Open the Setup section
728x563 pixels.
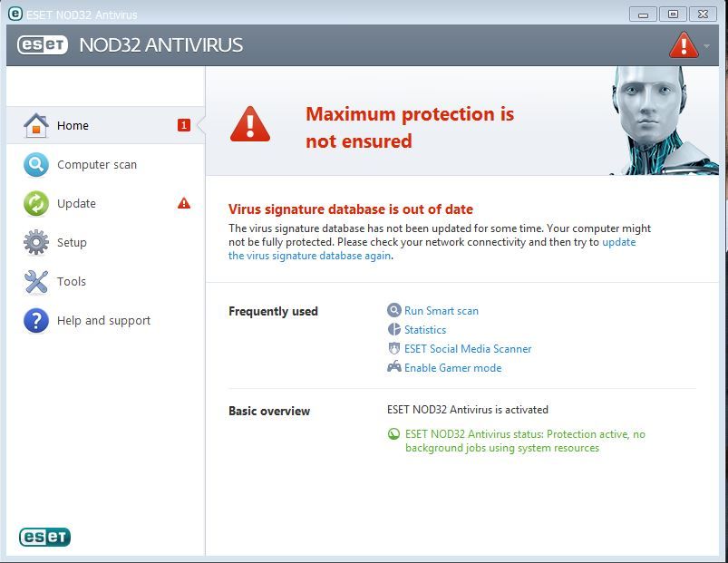point(72,243)
